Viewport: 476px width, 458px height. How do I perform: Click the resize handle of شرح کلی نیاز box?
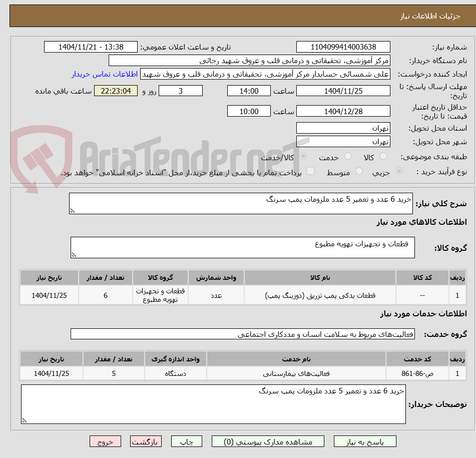click(72, 211)
